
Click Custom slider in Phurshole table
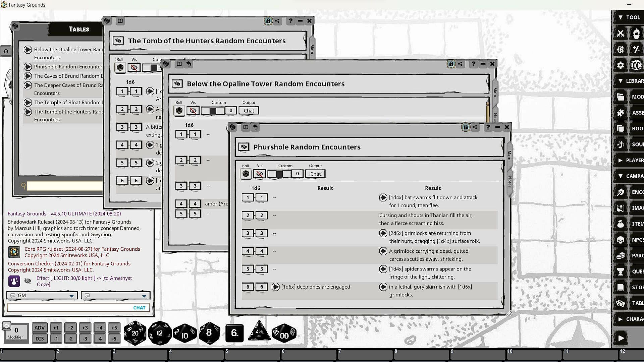[279, 174]
